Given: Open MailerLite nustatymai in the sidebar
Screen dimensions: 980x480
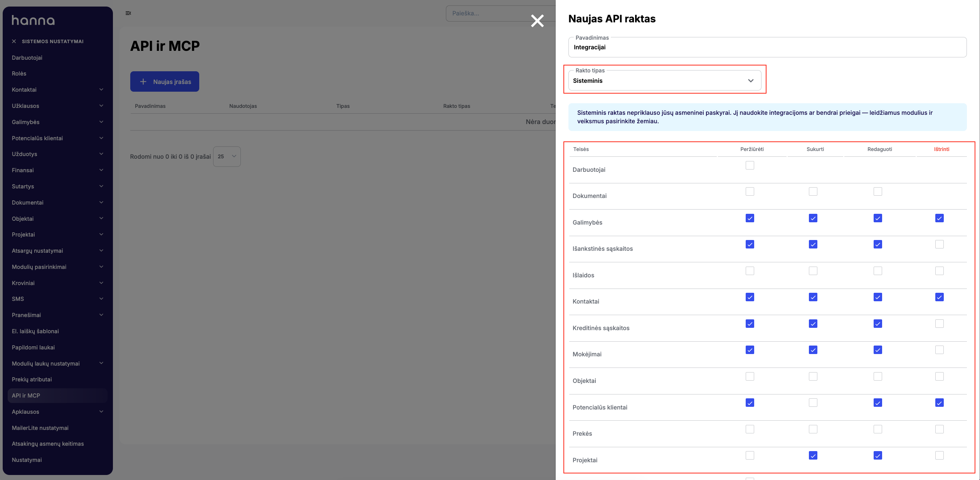Looking at the screenshot, I should (x=57, y=428).
